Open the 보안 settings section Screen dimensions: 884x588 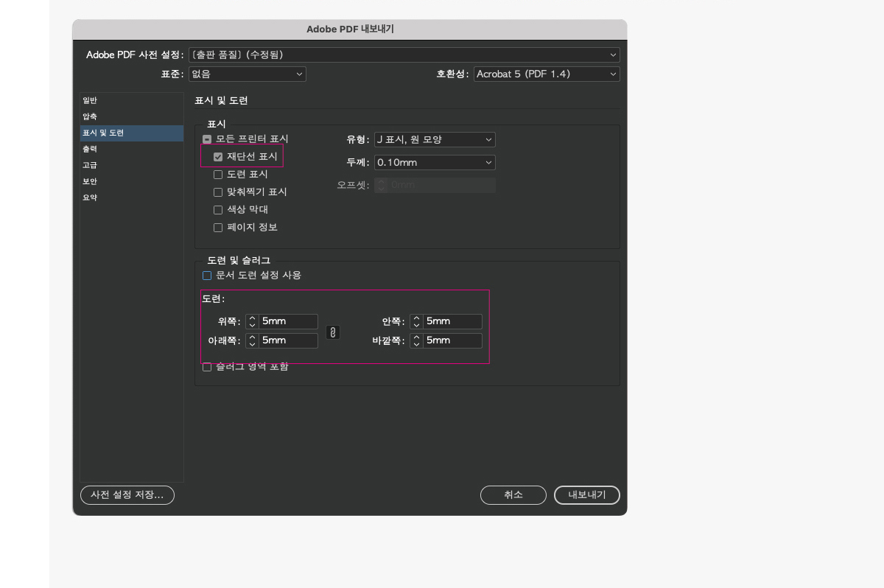click(x=90, y=181)
